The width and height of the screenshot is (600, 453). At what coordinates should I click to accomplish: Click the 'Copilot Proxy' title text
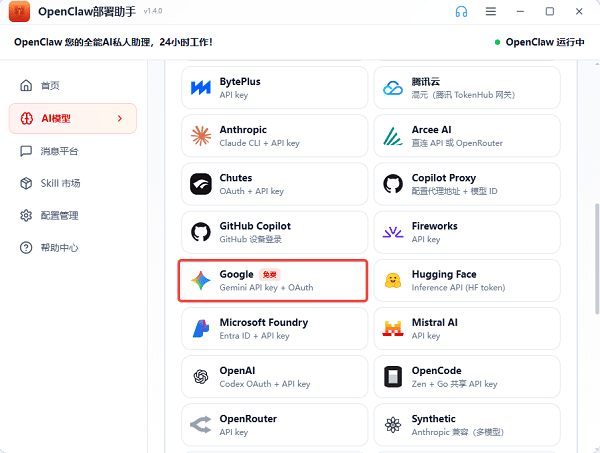pyautogui.click(x=444, y=178)
